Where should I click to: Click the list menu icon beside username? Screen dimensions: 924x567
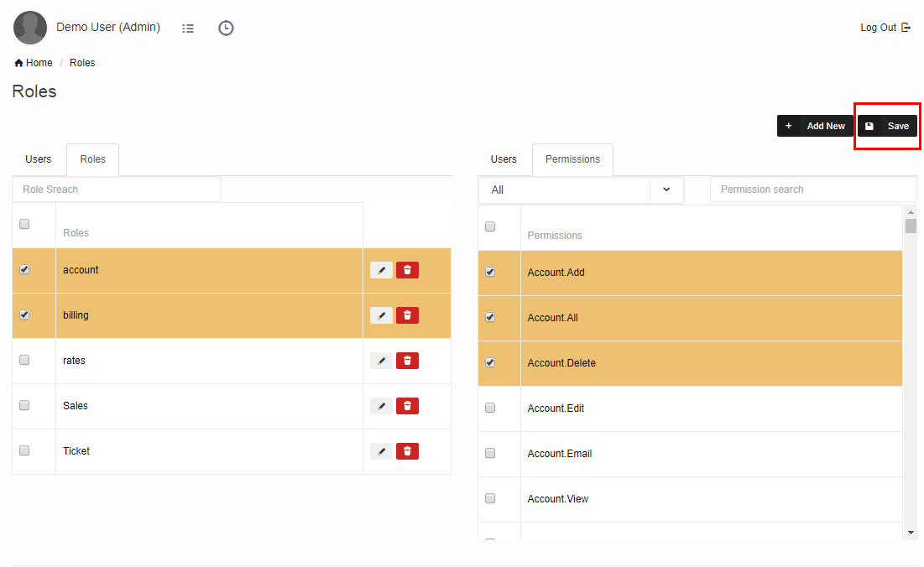188,28
